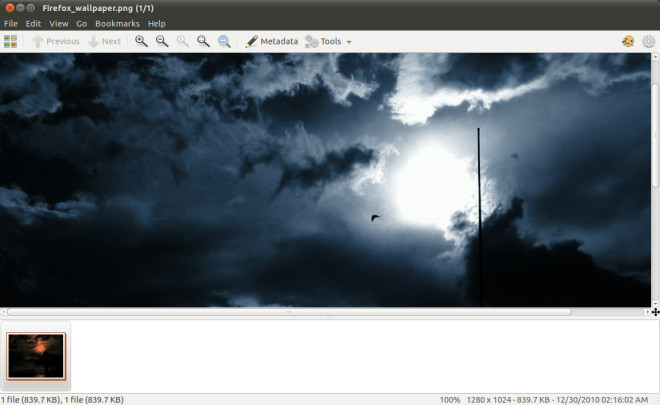Select the Firefox_wallpaper thumbnail

click(x=36, y=356)
